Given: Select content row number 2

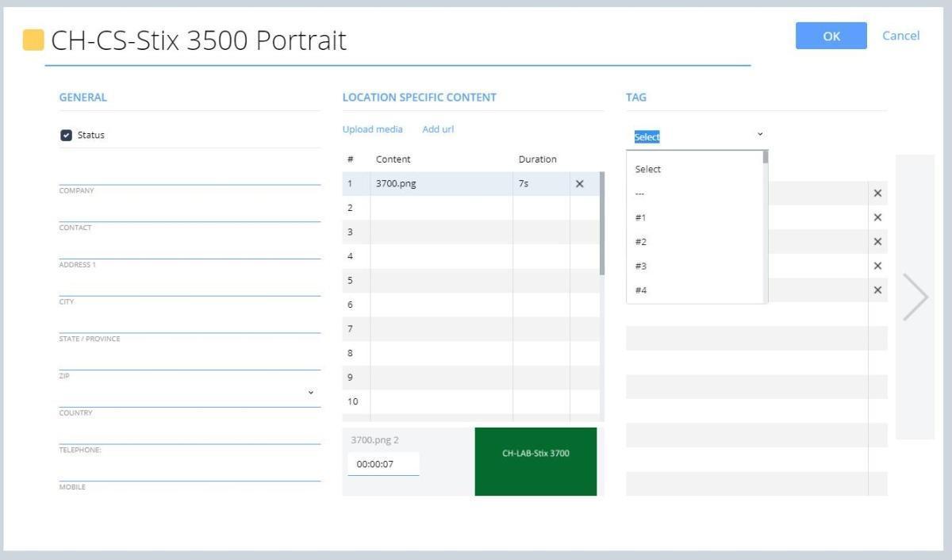Looking at the screenshot, I should click(x=471, y=208).
